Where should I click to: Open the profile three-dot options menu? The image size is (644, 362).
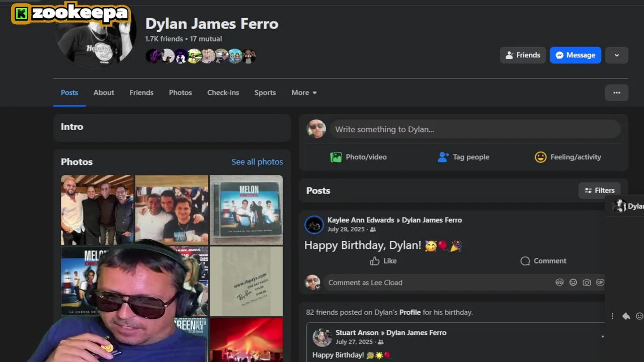617,93
